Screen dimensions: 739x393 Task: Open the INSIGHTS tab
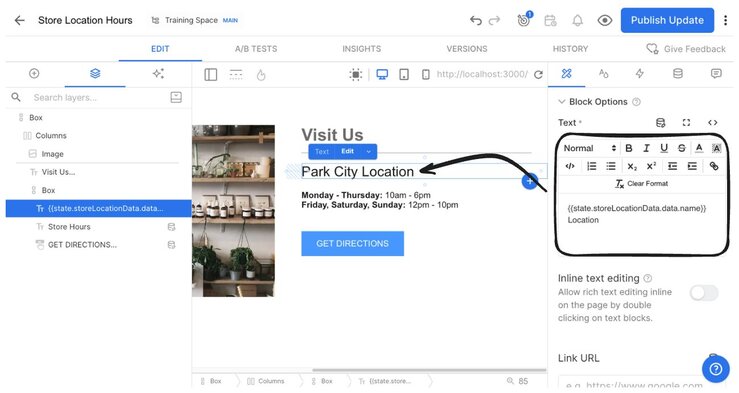pyautogui.click(x=361, y=49)
